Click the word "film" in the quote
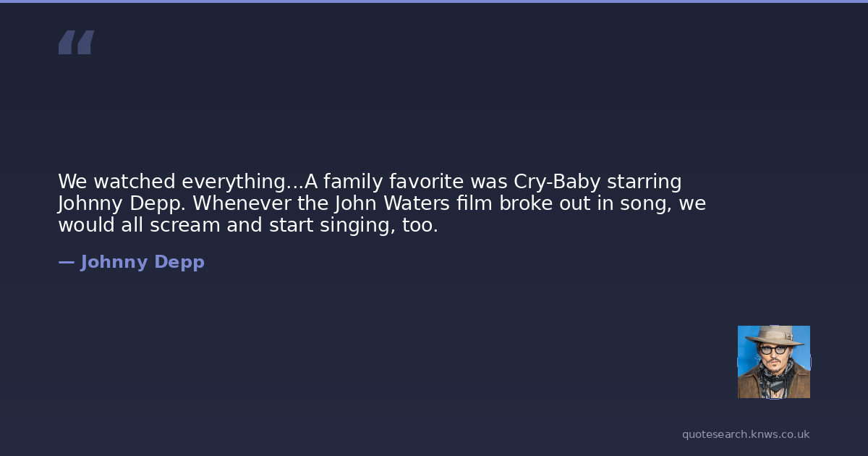This screenshot has width=868, height=456. [474, 203]
